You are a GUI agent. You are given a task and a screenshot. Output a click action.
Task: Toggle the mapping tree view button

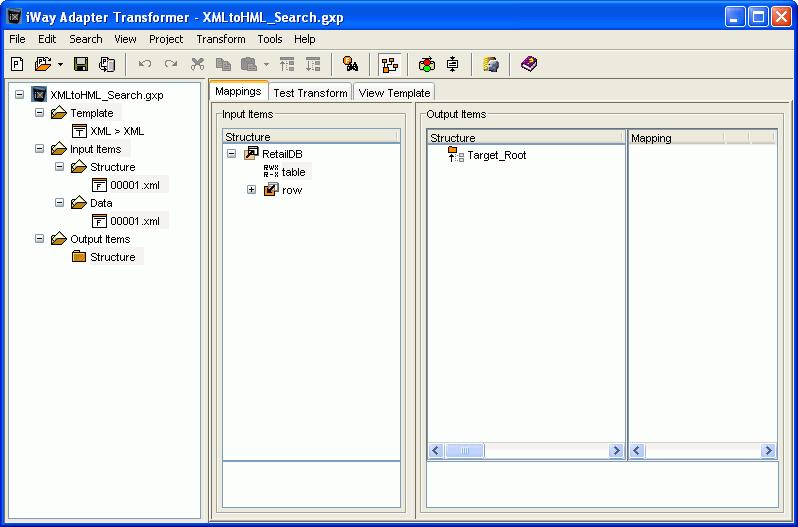tap(389, 64)
